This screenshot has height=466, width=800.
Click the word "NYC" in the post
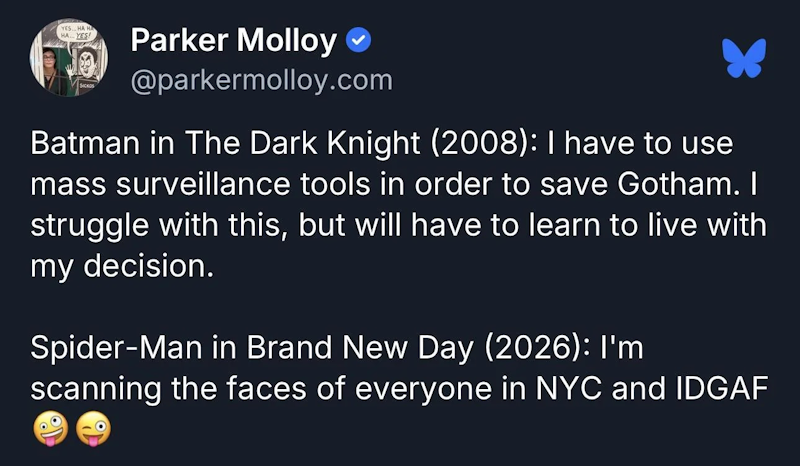569,388
